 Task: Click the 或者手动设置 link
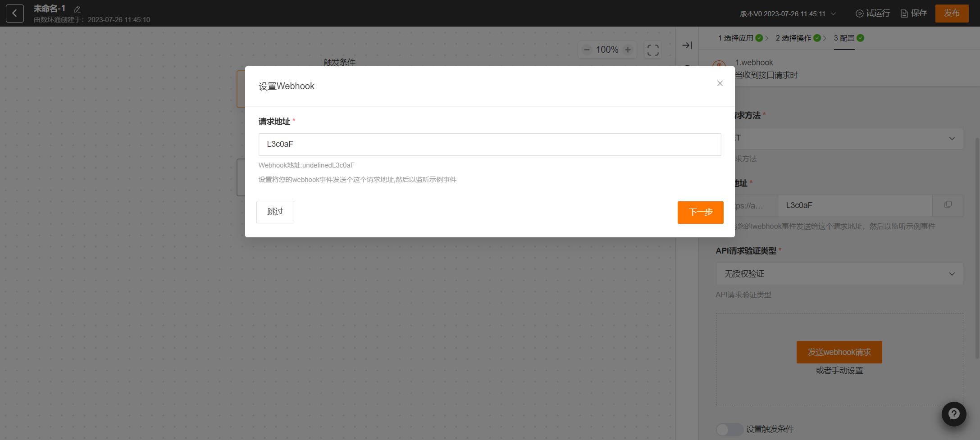click(x=839, y=371)
